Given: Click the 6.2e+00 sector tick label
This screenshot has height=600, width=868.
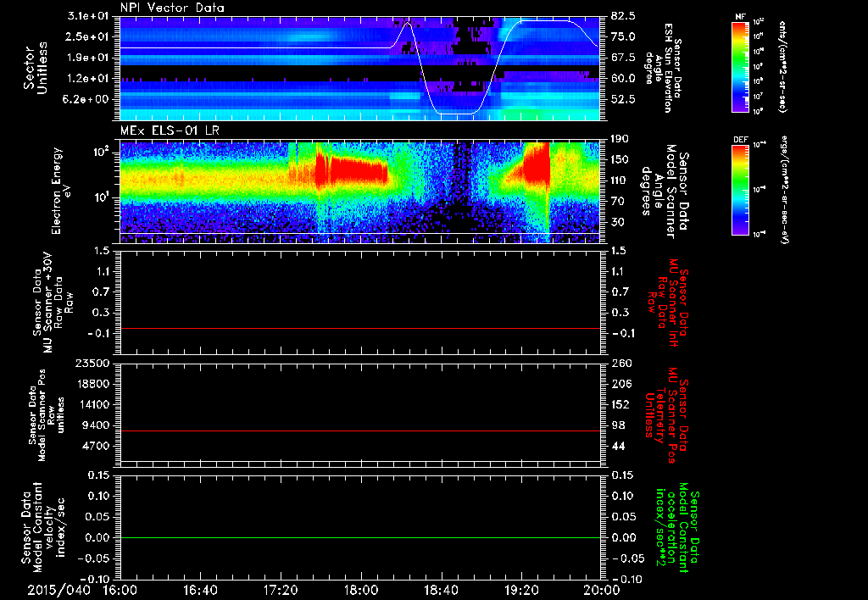Looking at the screenshot, I should pyautogui.click(x=87, y=99).
